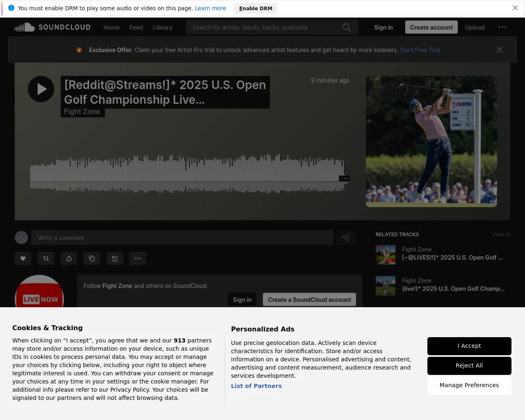Share the track
This screenshot has height=420, width=525.
click(69, 258)
